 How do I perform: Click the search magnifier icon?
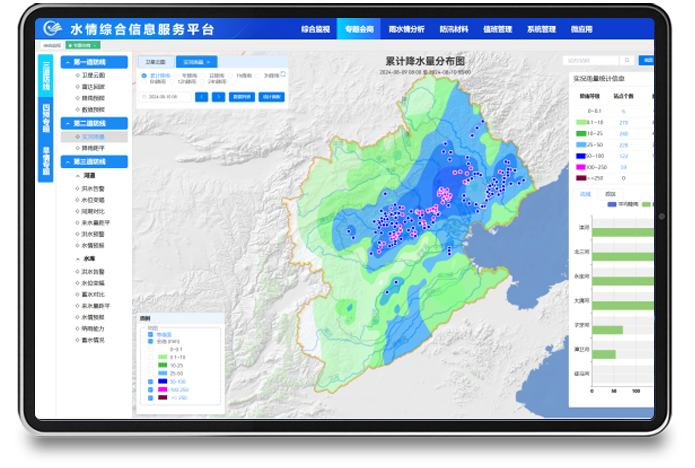pyautogui.click(x=627, y=61)
